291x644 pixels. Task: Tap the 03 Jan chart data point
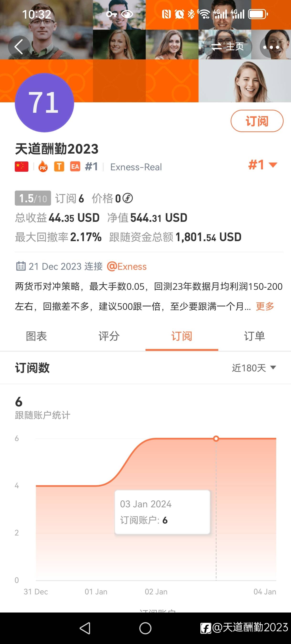(x=216, y=438)
